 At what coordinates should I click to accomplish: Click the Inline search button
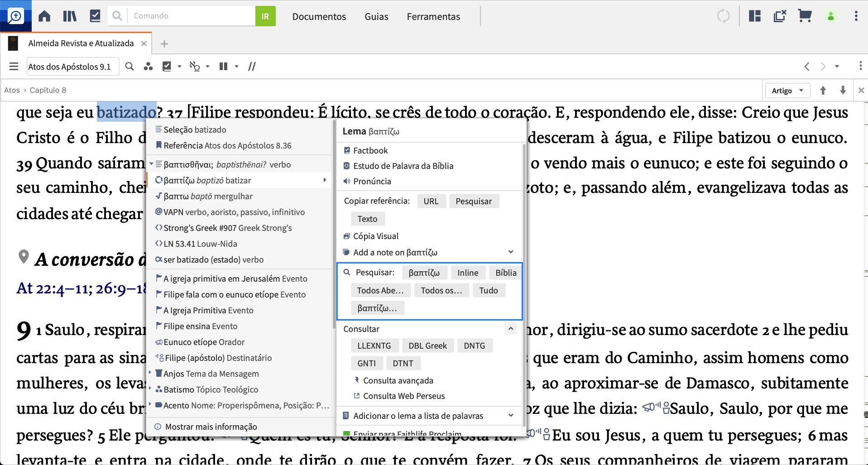(x=468, y=273)
